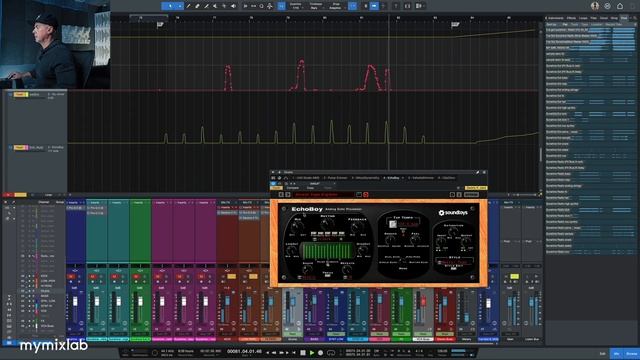
Task: Click the first blue channel's volume fader
Action: click(x=75, y=302)
